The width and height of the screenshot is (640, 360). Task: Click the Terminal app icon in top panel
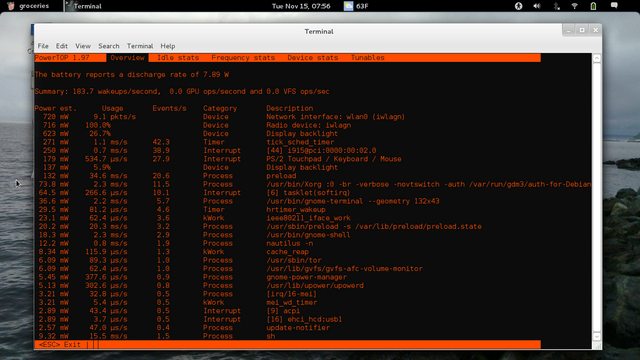click(x=69, y=6)
